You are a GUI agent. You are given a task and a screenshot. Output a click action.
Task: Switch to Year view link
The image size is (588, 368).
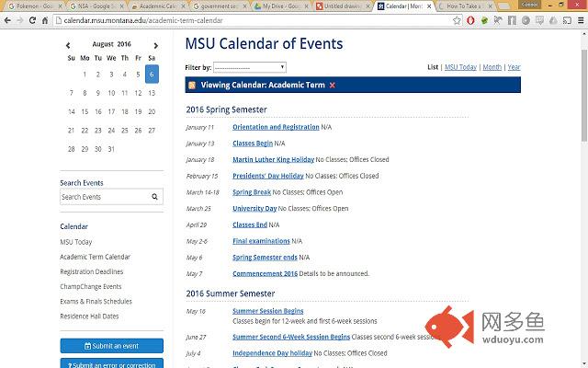tap(514, 67)
